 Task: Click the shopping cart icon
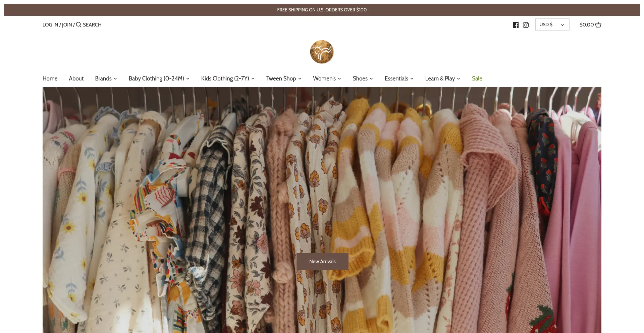pyautogui.click(x=598, y=25)
